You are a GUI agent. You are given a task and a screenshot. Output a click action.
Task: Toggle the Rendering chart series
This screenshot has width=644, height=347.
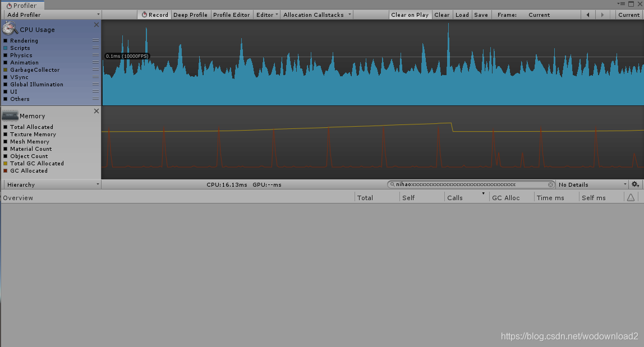pyautogui.click(x=6, y=41)
